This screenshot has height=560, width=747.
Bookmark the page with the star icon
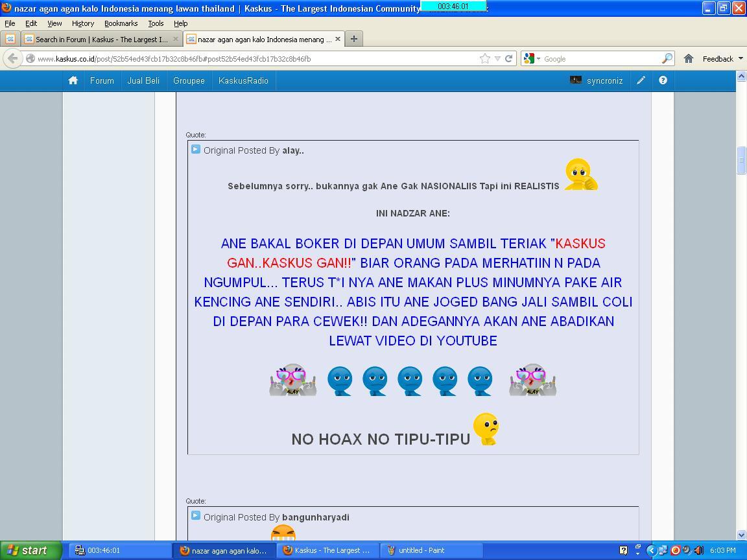pyautogui.click(x=484, y=58)
